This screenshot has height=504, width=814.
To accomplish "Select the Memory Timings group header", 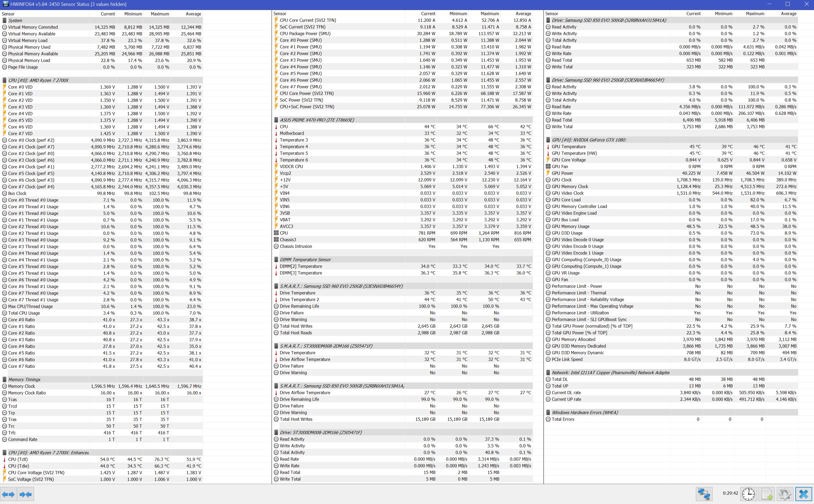I will tap(24, 379).
